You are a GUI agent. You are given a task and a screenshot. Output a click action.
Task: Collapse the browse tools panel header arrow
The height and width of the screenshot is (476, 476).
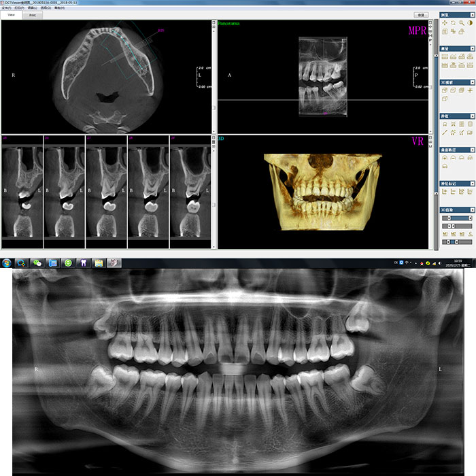point(472,14)
